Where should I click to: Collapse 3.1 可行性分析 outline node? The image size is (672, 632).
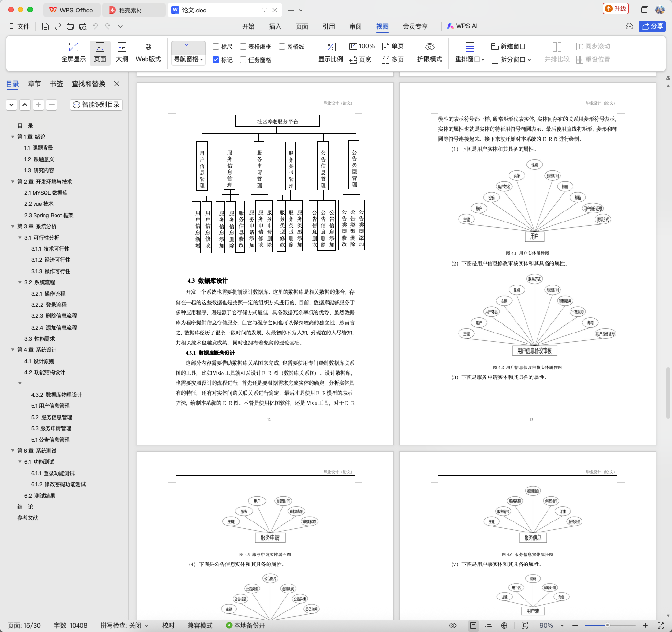point(20,238)
